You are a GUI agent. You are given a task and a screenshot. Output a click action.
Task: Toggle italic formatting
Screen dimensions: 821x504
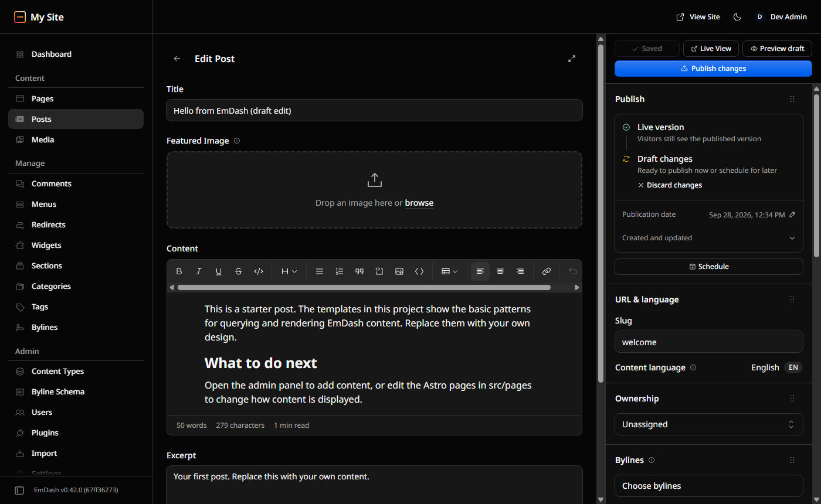(x=199, y=271)
